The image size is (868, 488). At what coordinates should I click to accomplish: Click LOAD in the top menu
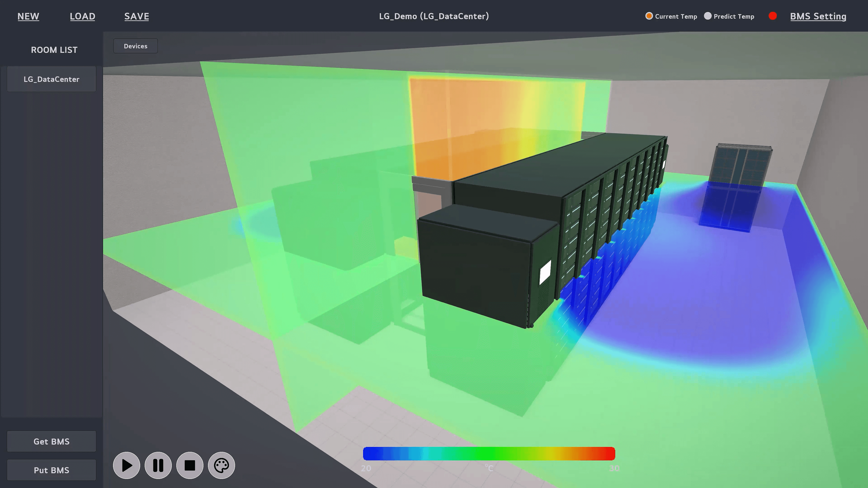tap(83, 16)
